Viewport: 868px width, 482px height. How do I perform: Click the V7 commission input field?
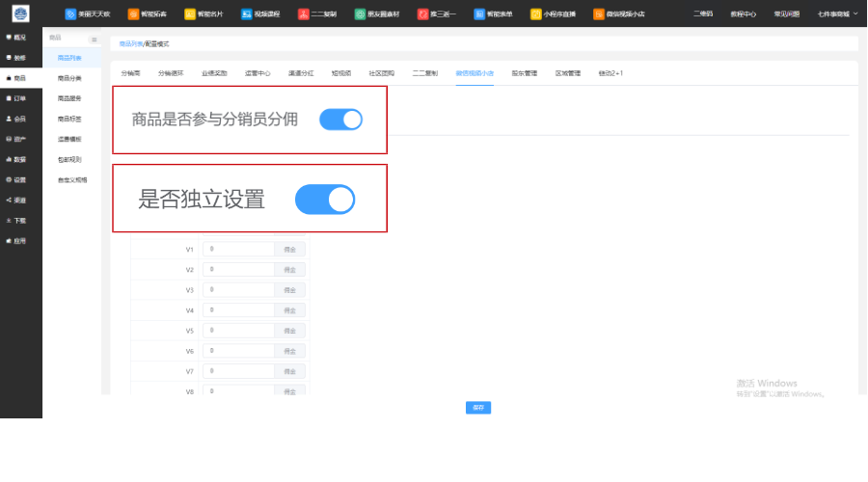coord(238,371)
